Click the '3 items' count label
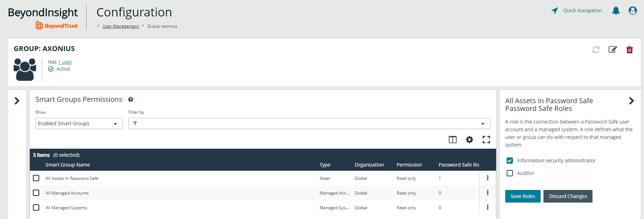The width and height of the screenshot is (644, 219). click(41, 155)
